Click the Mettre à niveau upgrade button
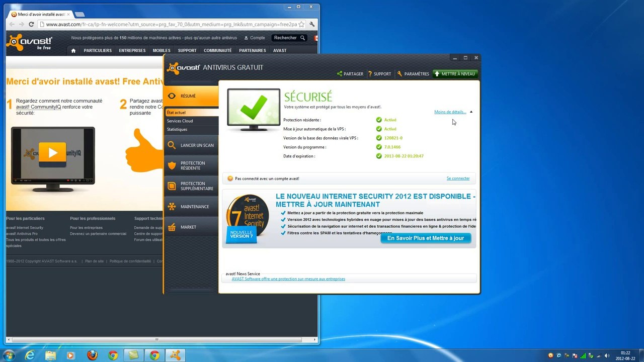The width and height of the screenshot is (644, 362). coord(455,74)
